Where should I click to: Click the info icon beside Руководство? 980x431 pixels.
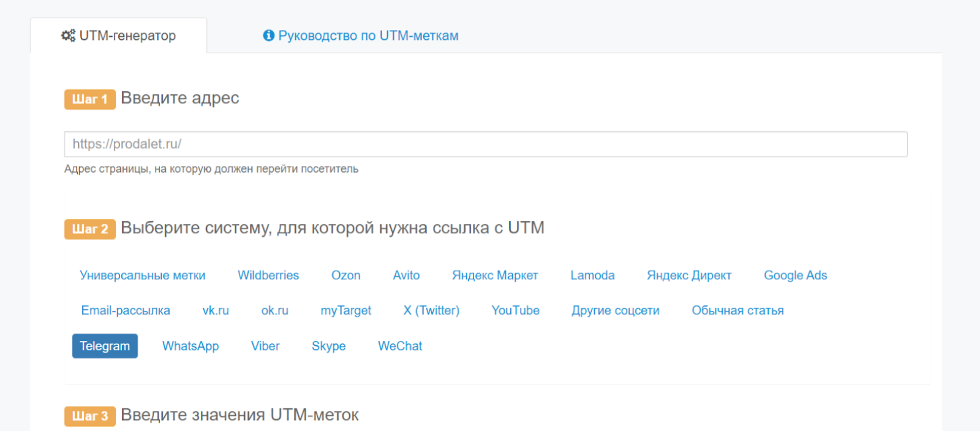click(268, 36)
